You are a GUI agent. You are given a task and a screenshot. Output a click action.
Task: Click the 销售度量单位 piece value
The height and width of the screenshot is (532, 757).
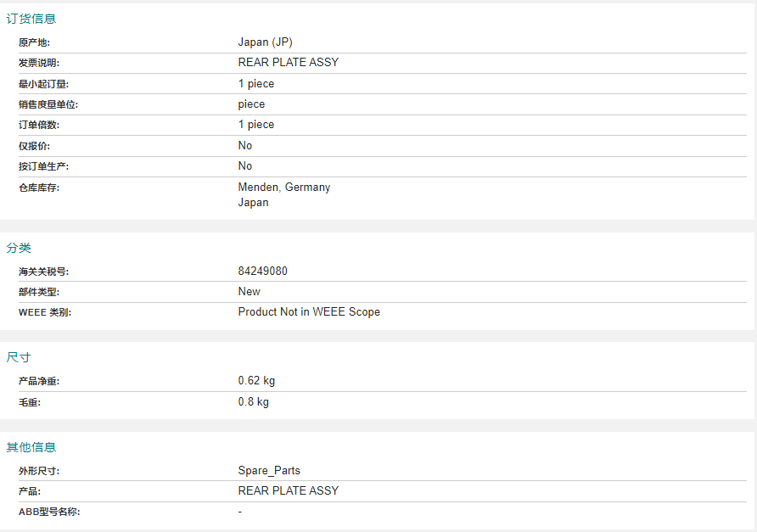pos(251,104)
